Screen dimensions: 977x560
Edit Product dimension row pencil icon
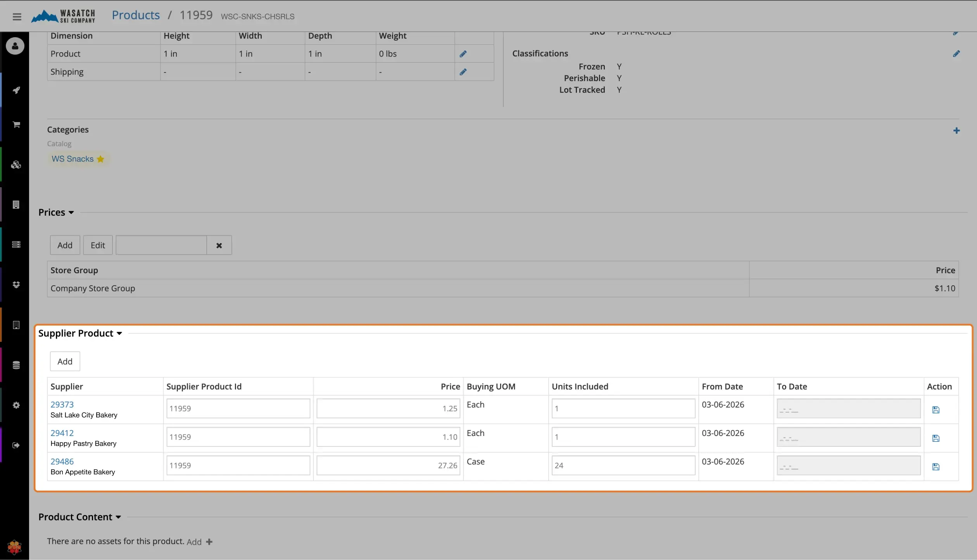pyautogui.click(x=463, y=54)
